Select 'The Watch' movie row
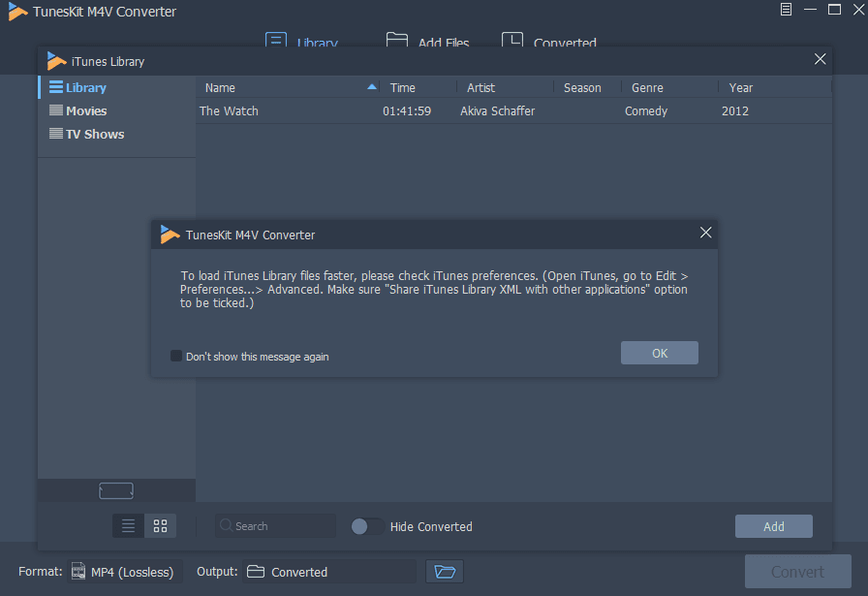Screen dimensions: 868x596 point(513,110)
